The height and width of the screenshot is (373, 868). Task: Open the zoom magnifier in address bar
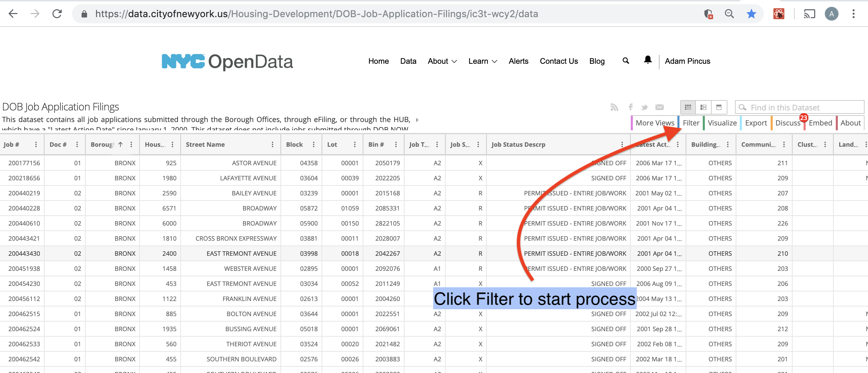[730, 14]
